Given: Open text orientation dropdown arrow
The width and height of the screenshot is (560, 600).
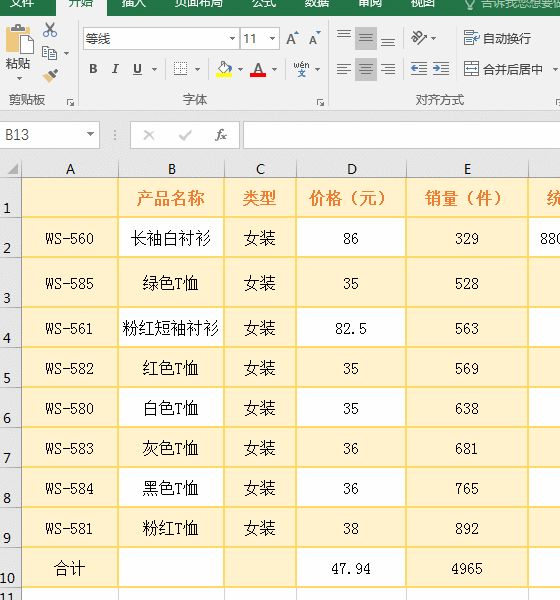Looking at the screenshot, I should (433, 38).
